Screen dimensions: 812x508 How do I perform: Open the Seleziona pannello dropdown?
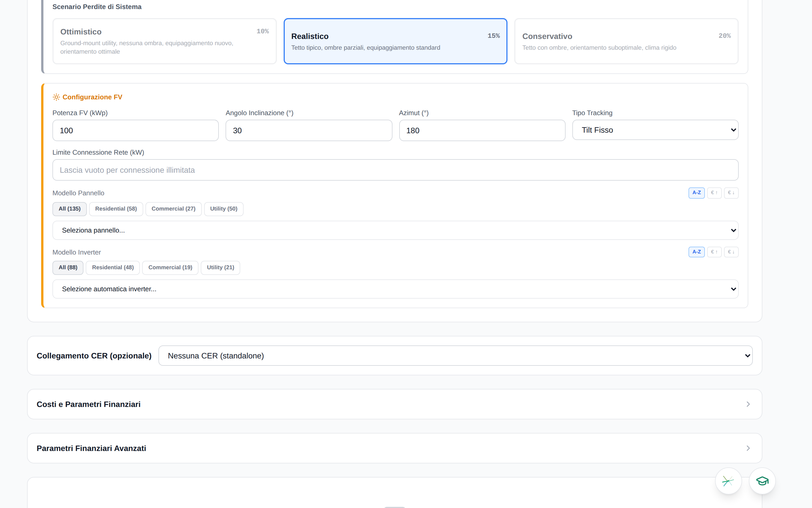point(395,230)
